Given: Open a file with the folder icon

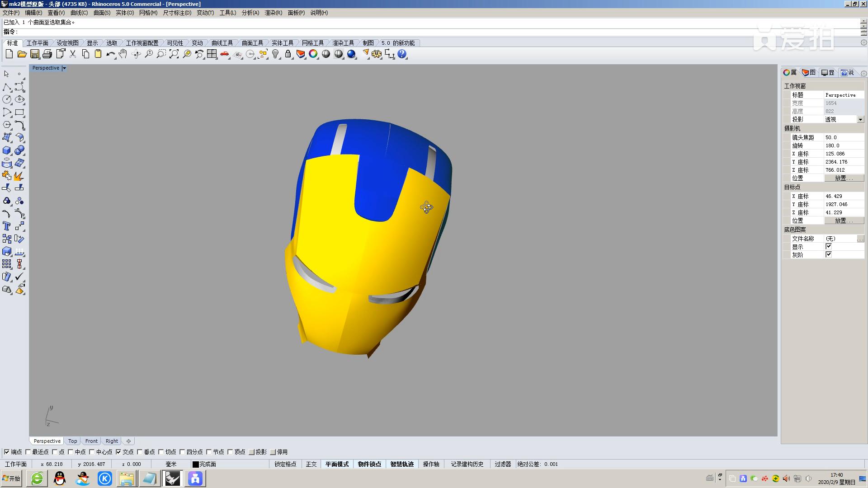Looking at the screenshot, I should point(22,54).
